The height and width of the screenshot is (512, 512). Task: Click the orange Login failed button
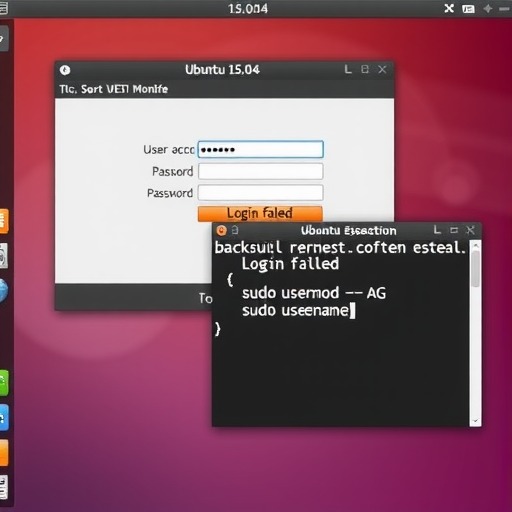(x=260, y=213)
